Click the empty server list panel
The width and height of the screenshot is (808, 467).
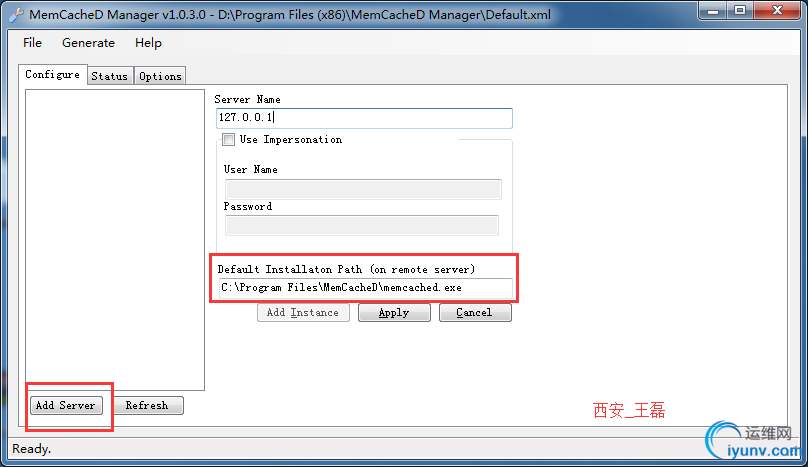point(115,240)
